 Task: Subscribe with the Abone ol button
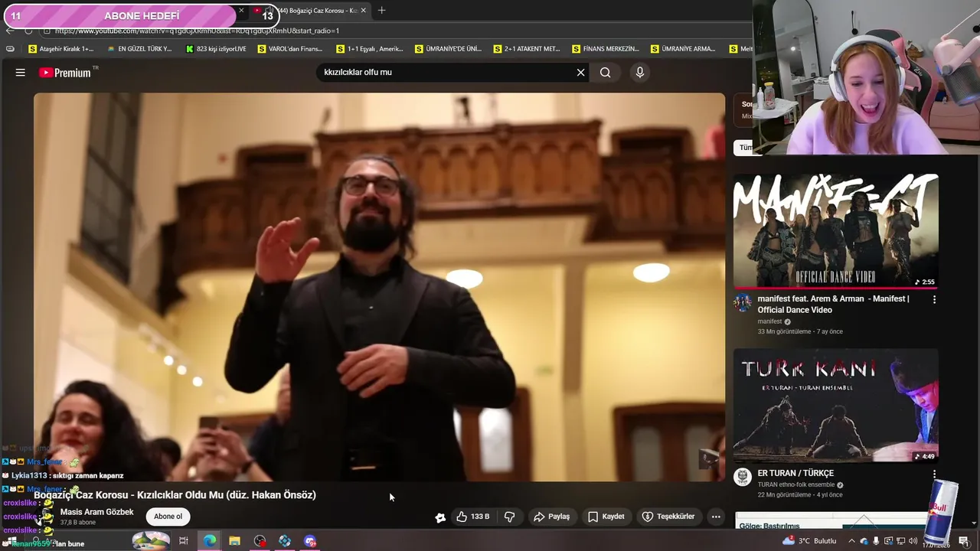[x=168, y=517]
